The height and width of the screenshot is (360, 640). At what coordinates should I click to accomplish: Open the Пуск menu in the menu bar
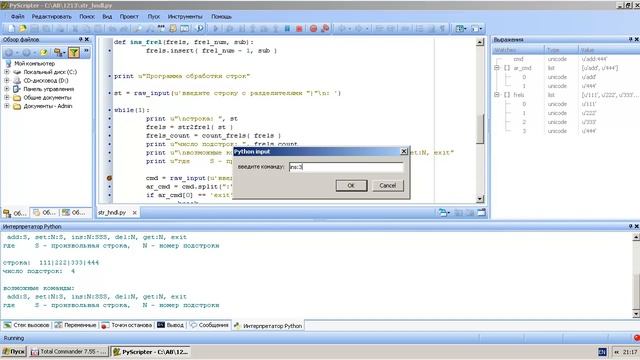click(153, 17)
